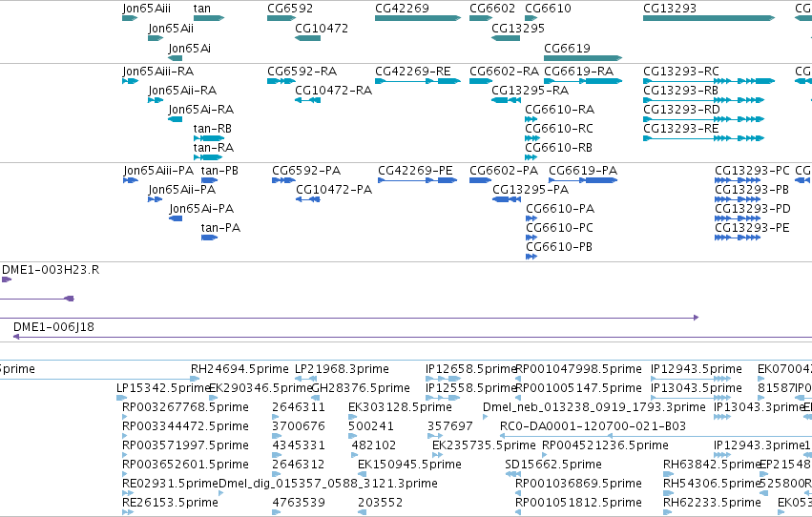
Task: Select transcript tan-RA
Action: click(208, 157)
